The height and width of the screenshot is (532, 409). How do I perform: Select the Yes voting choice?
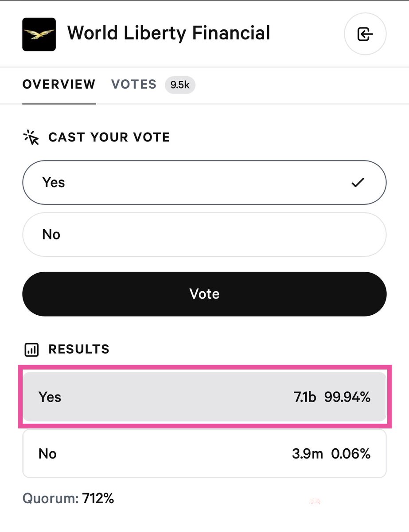[x=204, y=182]
